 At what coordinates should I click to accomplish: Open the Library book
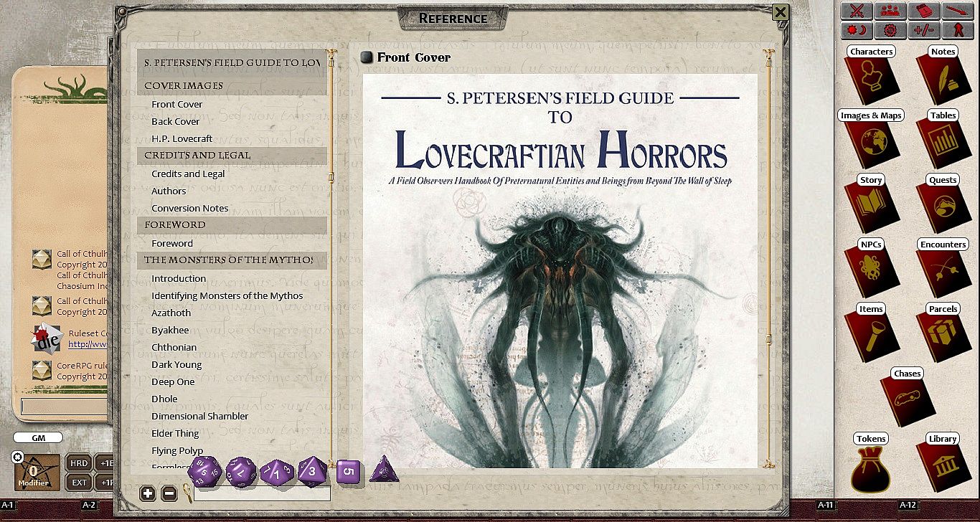click(943, 463)
